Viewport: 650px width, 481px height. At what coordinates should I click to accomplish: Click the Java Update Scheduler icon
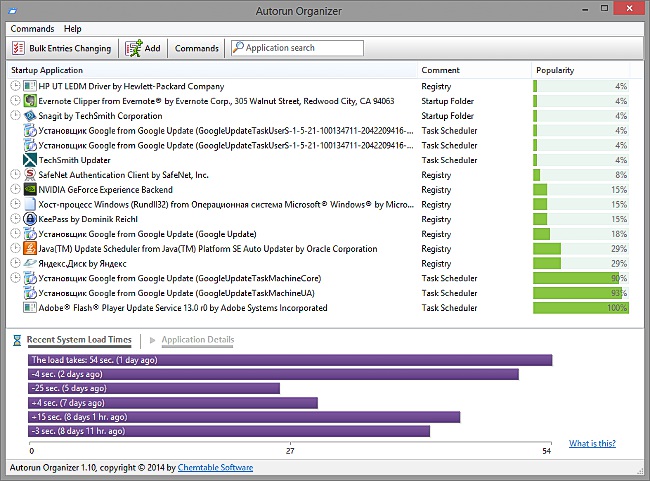(x=30, y=248)
